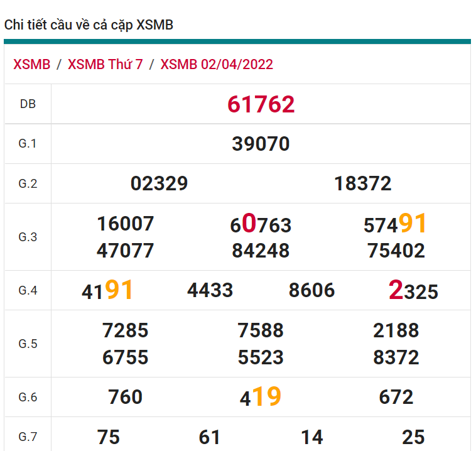Click the G.1 prize number 39070
Image resolution: width=476 pixels, height=451 pixels.
point(261,144)
